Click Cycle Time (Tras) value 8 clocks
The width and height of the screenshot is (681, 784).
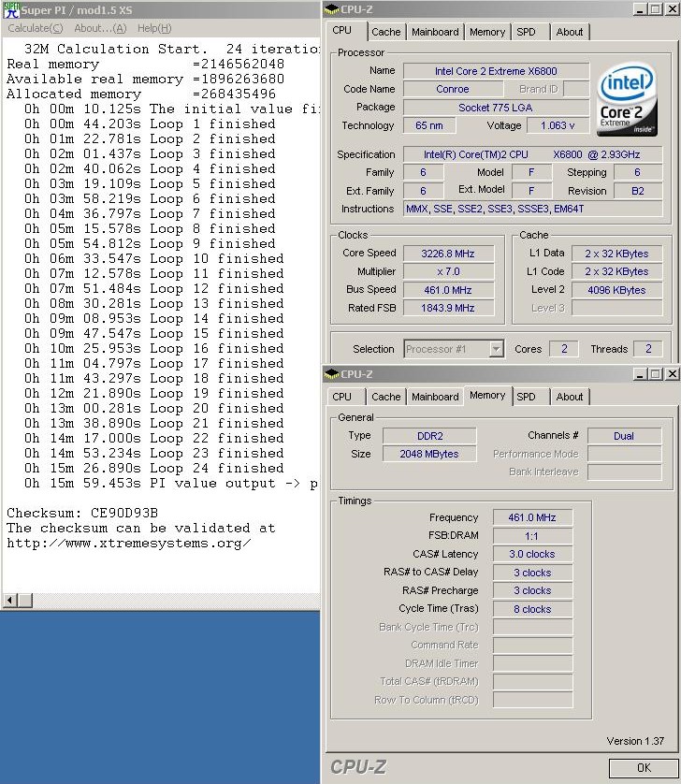[x=532, y=609]
